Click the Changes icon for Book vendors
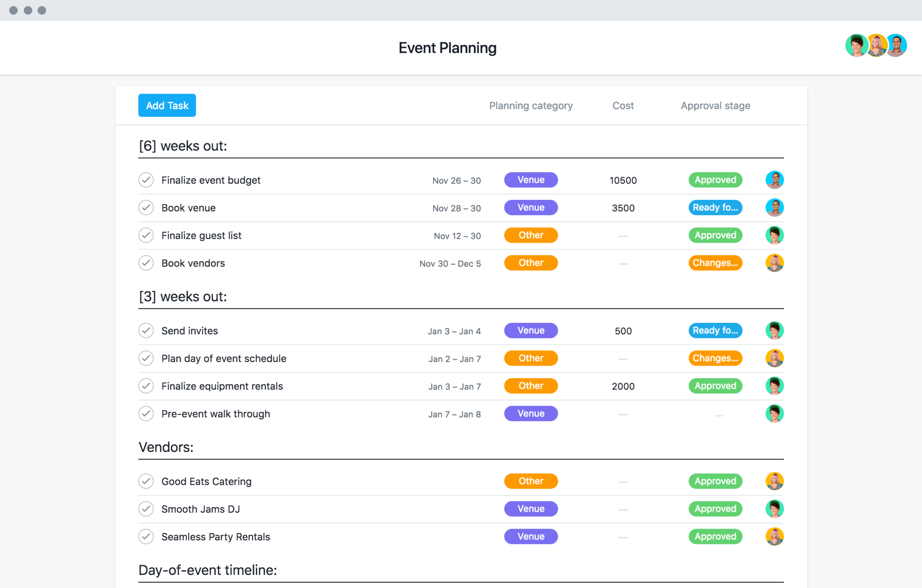The height and width of the screenshot is (588, 922). click(x=714, y=263)
